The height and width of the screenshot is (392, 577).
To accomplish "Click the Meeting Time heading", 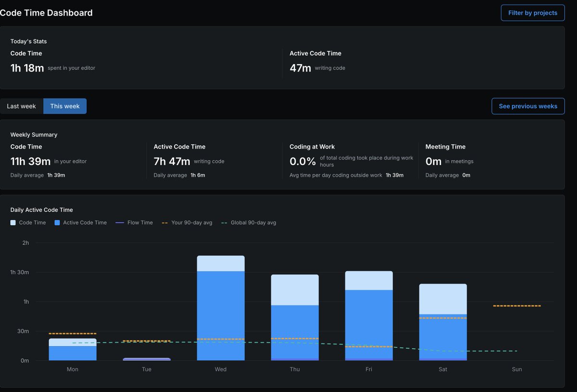I will tap(445, 147).
